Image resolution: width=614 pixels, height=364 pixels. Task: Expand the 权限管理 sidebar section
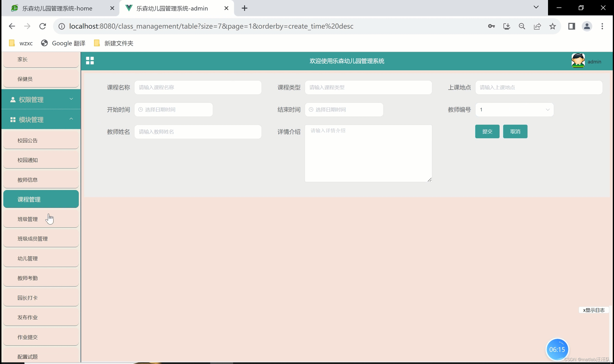click(x=41, y=99)
